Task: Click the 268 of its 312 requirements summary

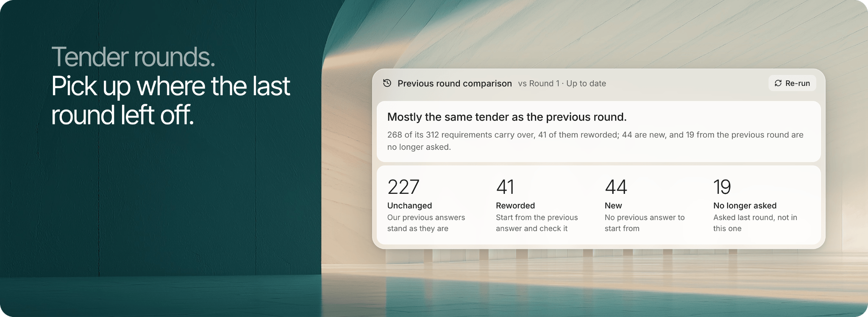Action: coord(595,141)
